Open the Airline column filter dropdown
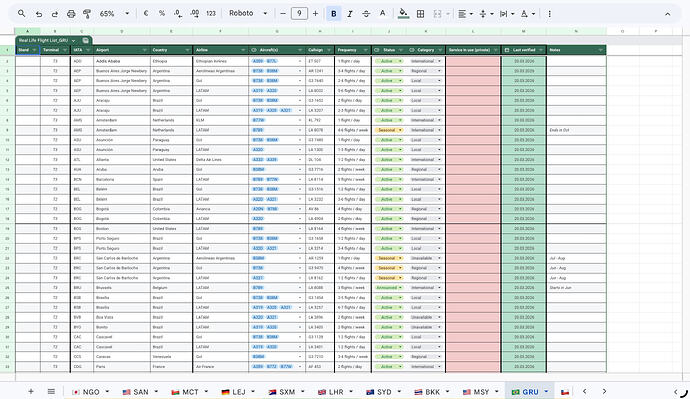Image resolution: width=690 pixels, height=399 pixels. (243, 50)
